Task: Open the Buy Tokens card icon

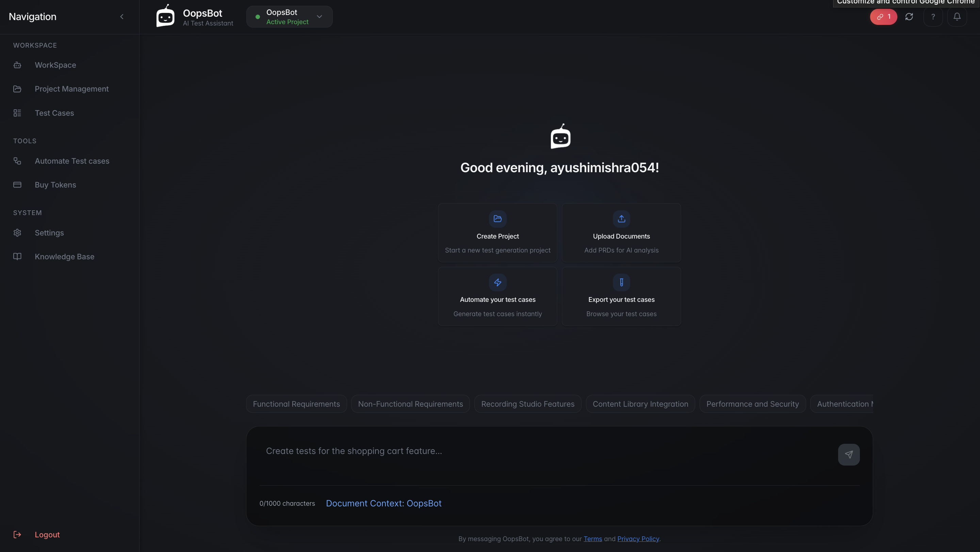Action: (17, 184)
